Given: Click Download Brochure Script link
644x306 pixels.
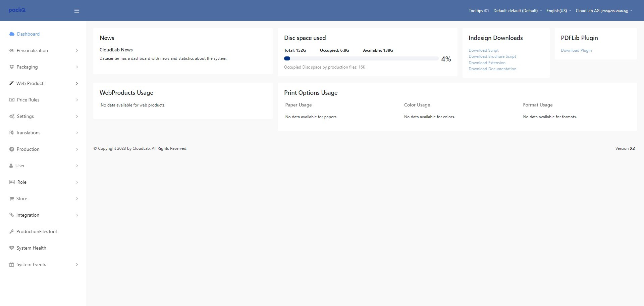Looking at the screenshot, I should point(492,56).
